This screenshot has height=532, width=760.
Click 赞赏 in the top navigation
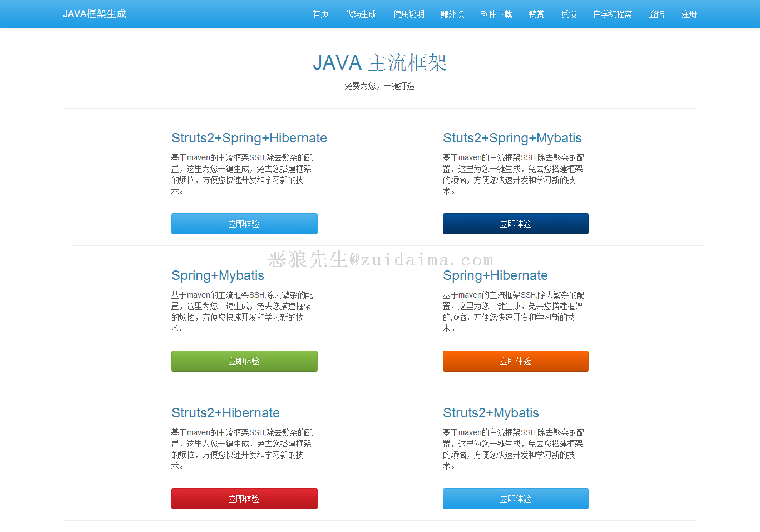point(536,14)
